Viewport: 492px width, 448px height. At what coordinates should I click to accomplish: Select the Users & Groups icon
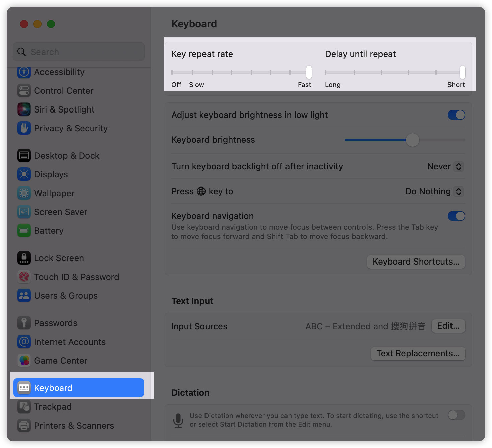click(x=24, y=296)
